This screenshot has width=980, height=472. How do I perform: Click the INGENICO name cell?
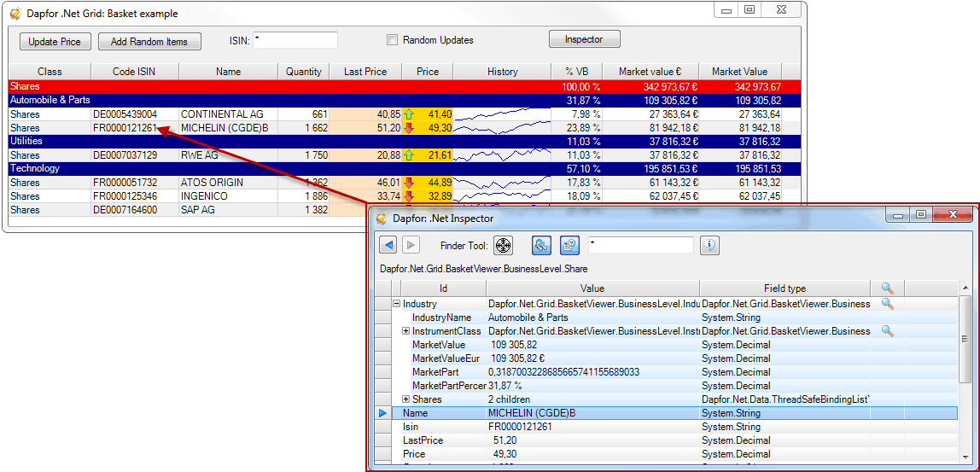coord(229,196)
